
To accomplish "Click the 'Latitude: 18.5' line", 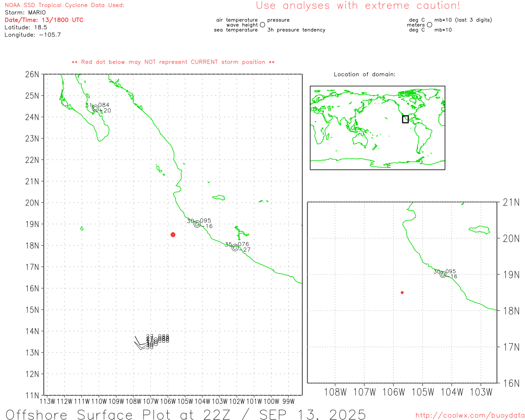I will [26, 27].
